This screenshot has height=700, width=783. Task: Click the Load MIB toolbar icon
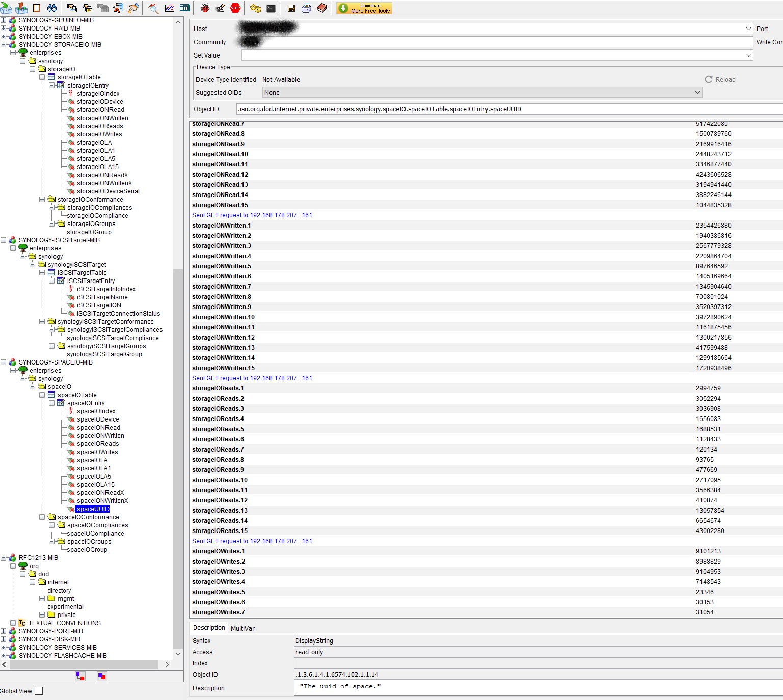pyautogui.click(x=6, y=8)
